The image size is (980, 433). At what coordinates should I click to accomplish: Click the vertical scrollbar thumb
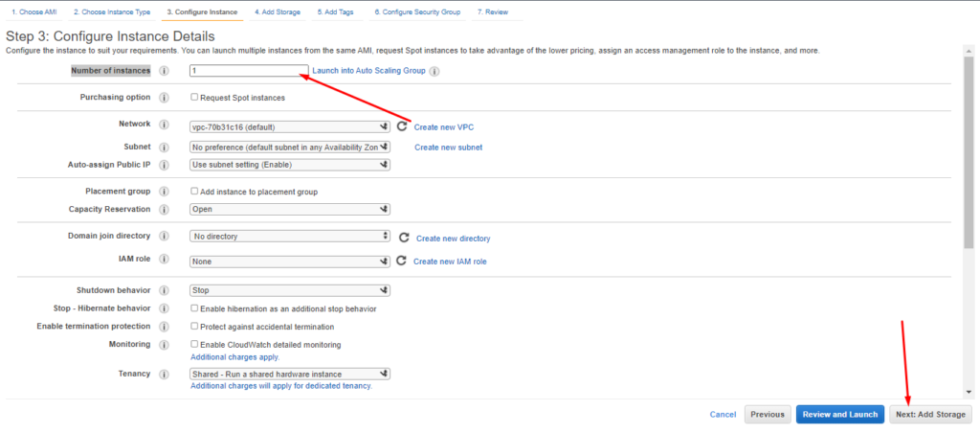pos(969,152)
